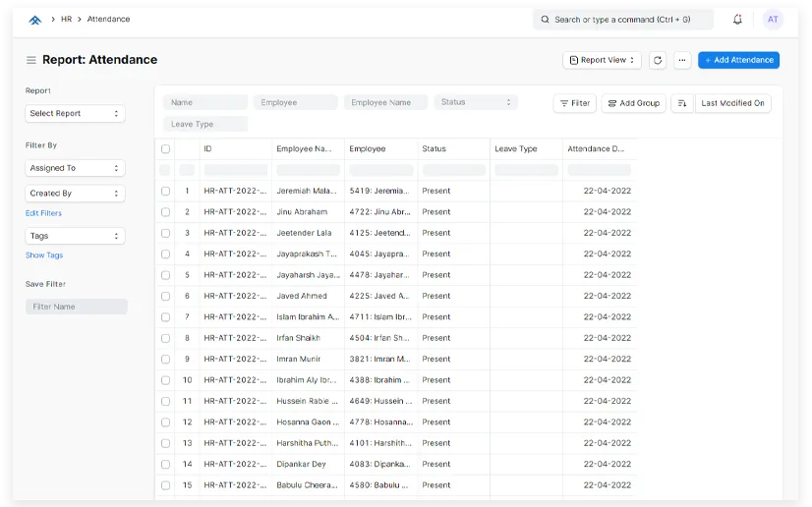The image size is (812, 507).
Task: Refresh the attendance report
Action: [658, 60]
